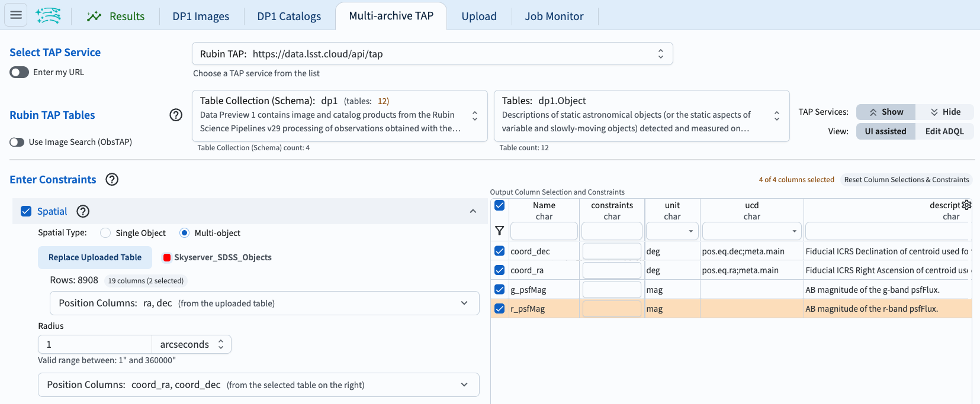Switch view to UI assisted
This screenshot has width=980, height=404.
pos(886,131)
